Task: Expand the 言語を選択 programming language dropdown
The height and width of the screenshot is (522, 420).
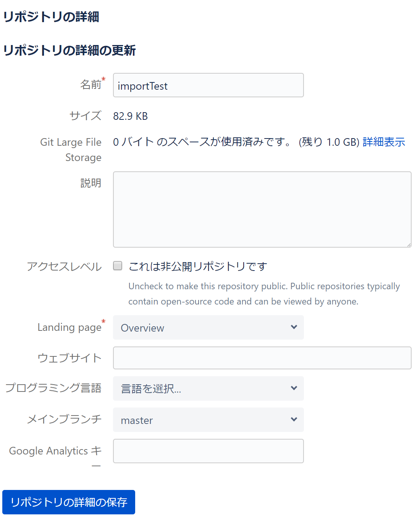Action: (208, 388)
